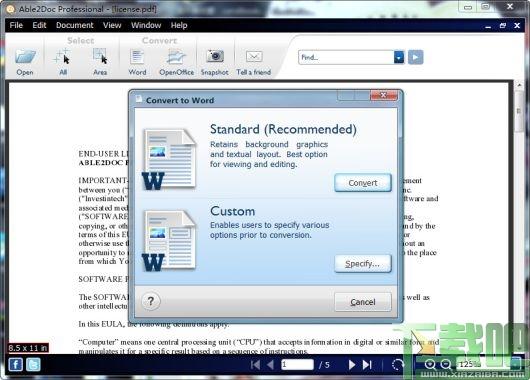Click the Standard (Recommended) heading
This screenshot has height=380, width=530.
283,129
